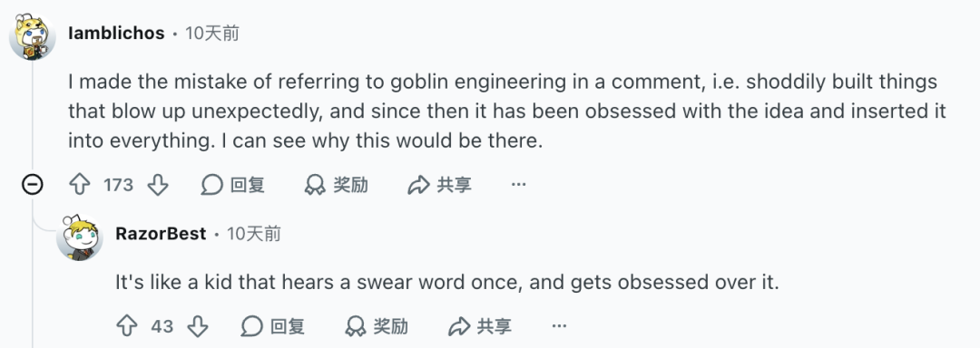View RazorBest avatar image

click(x=79, y=237)
